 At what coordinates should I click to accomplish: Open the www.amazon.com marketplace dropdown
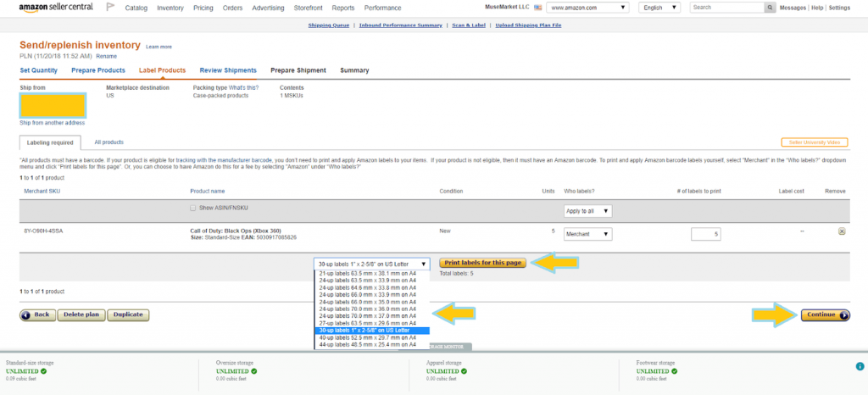[x=588, y=8]
